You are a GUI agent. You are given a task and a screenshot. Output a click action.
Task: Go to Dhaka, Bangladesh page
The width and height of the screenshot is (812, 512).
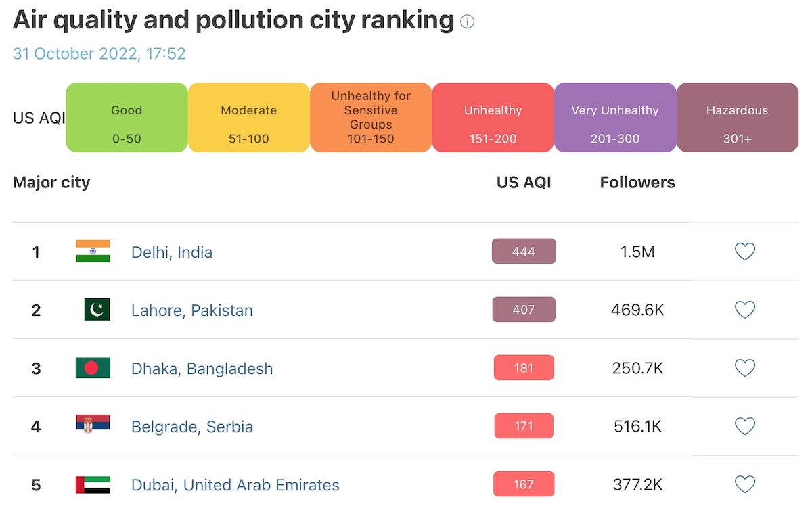[x=202, y=369]
